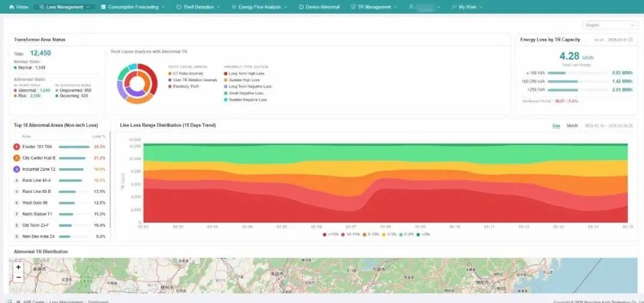The height and width of the screenshot is (303, 644).
Task: Expand the Loss Management menu
Action: (65, 7)
